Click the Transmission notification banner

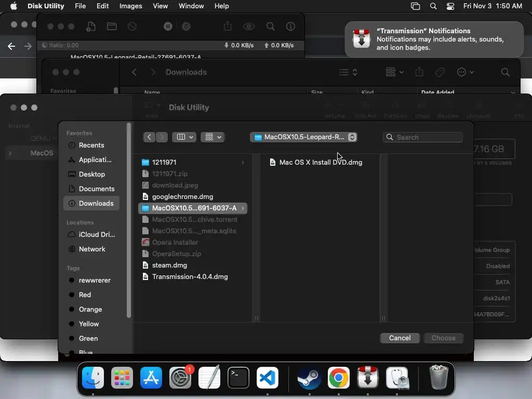click(434, 39)
